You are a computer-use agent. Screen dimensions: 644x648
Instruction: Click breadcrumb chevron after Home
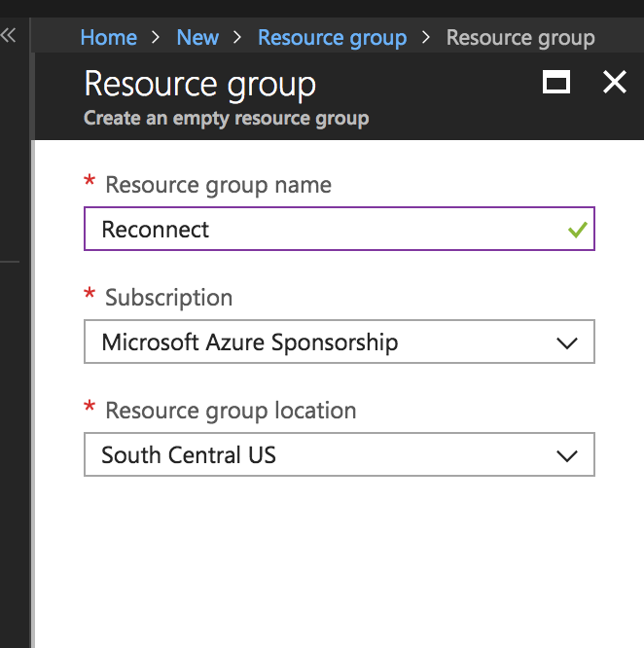pos(156,38)
